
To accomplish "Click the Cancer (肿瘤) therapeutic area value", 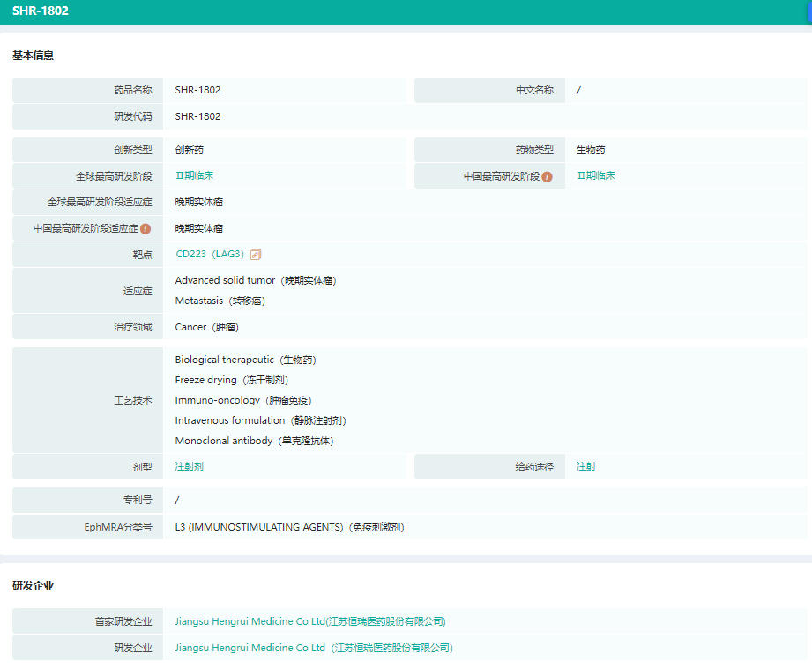I will 206,327.
